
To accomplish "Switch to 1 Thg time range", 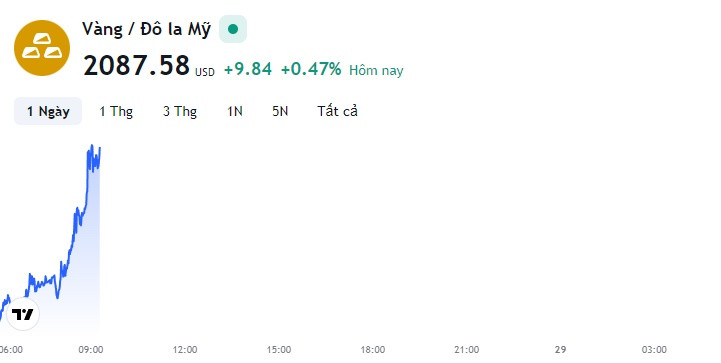I will 116,111.
